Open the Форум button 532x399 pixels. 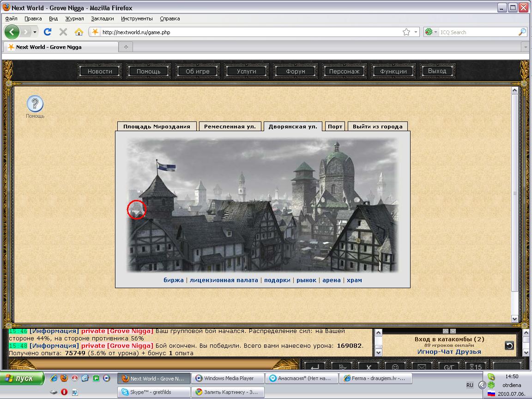click(x=295, y=71)
